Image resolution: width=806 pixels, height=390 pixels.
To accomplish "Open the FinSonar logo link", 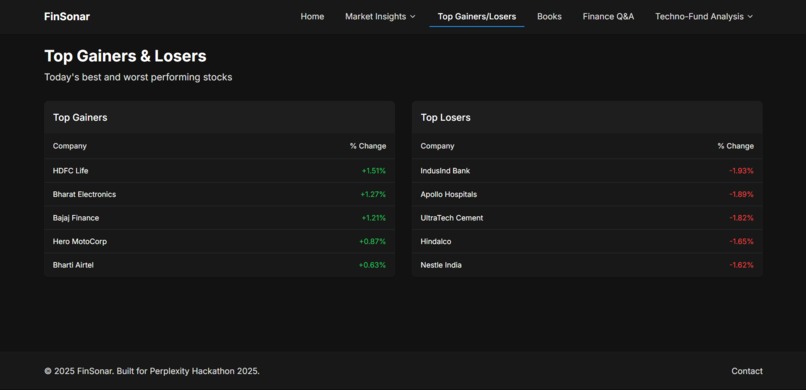I will [67, 16].
